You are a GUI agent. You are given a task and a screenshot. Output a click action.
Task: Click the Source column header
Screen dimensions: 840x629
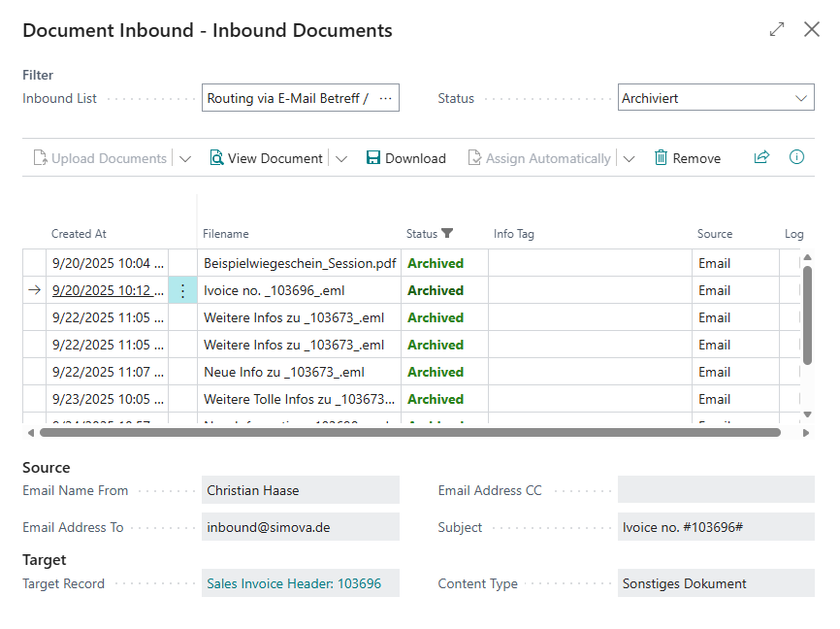point(715,234)
